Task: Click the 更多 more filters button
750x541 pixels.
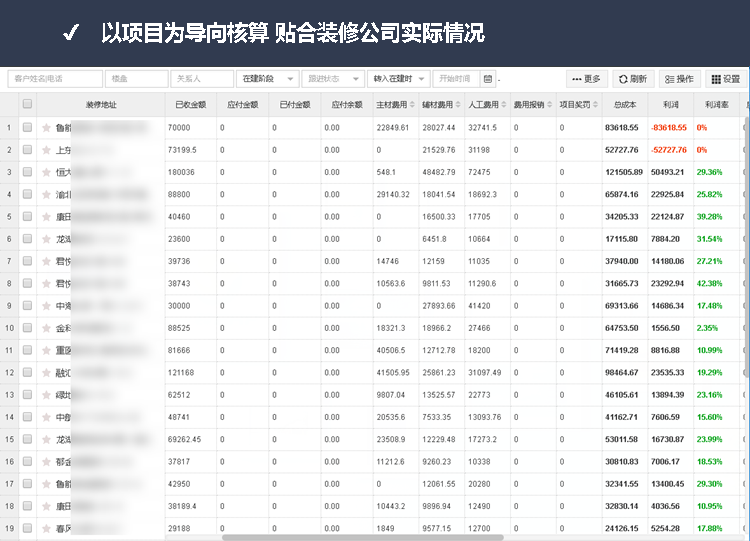Action: [x=586, y=79]
